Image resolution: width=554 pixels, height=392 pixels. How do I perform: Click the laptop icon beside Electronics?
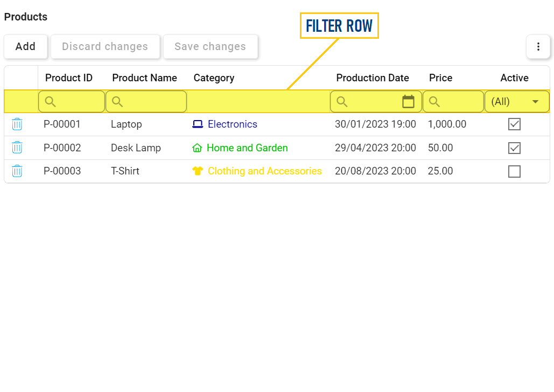(x=198, y=124)
